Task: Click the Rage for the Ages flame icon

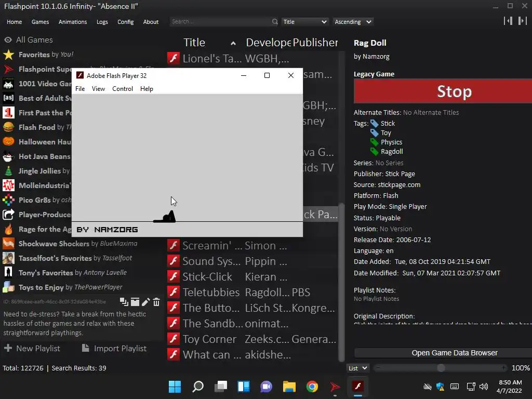Action: click(x=8, y=229)
